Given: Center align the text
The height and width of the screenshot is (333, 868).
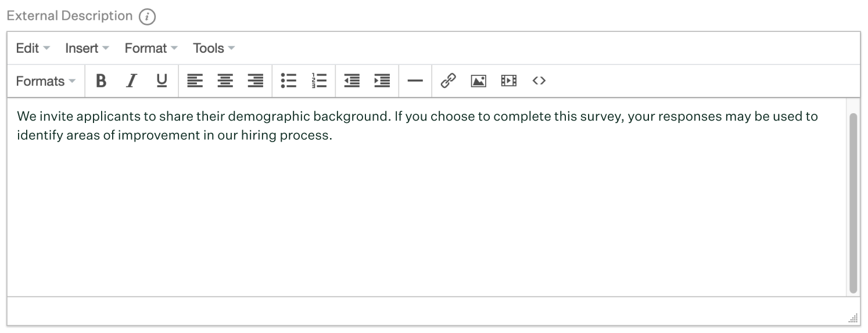Looking at the screenshot, I should click(225, 81).
